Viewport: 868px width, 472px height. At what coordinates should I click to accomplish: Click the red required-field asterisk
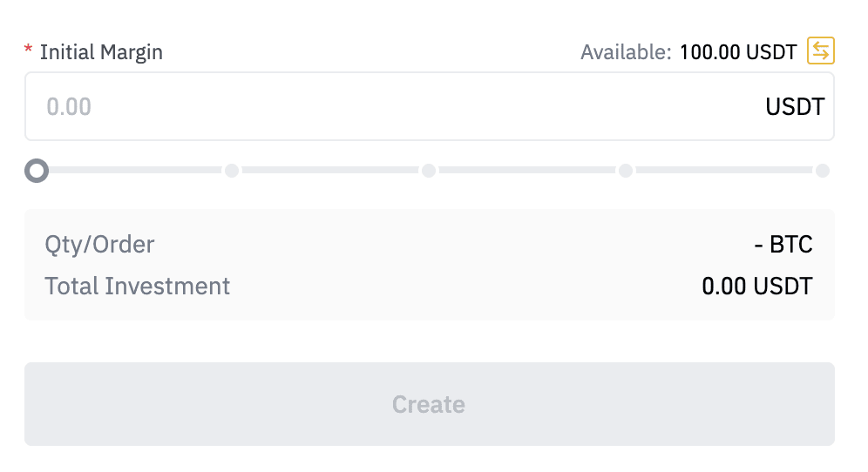(28, 52)
